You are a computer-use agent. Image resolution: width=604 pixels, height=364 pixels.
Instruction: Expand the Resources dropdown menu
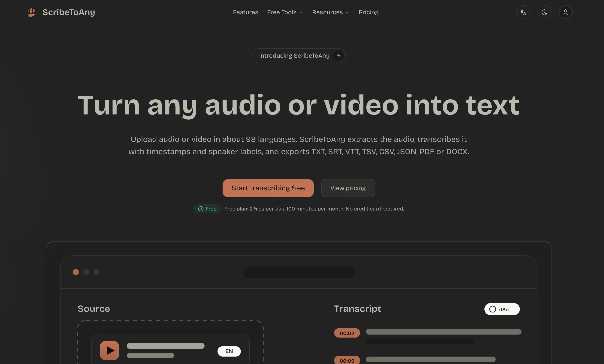pyautogui.click(x=331, y=12)
